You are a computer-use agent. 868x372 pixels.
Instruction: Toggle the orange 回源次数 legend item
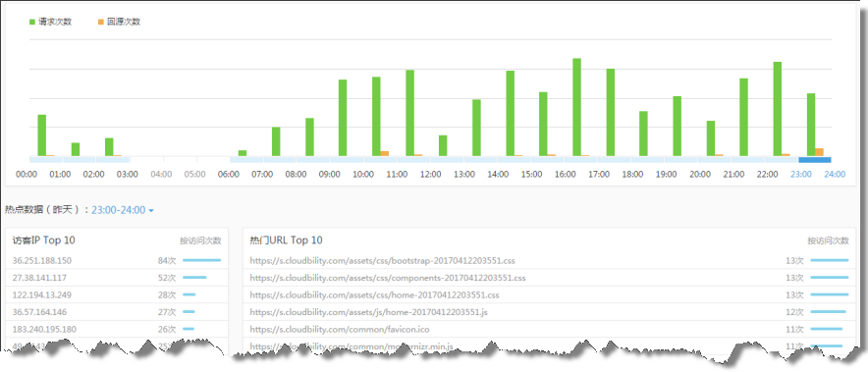[x=119, y=23]
